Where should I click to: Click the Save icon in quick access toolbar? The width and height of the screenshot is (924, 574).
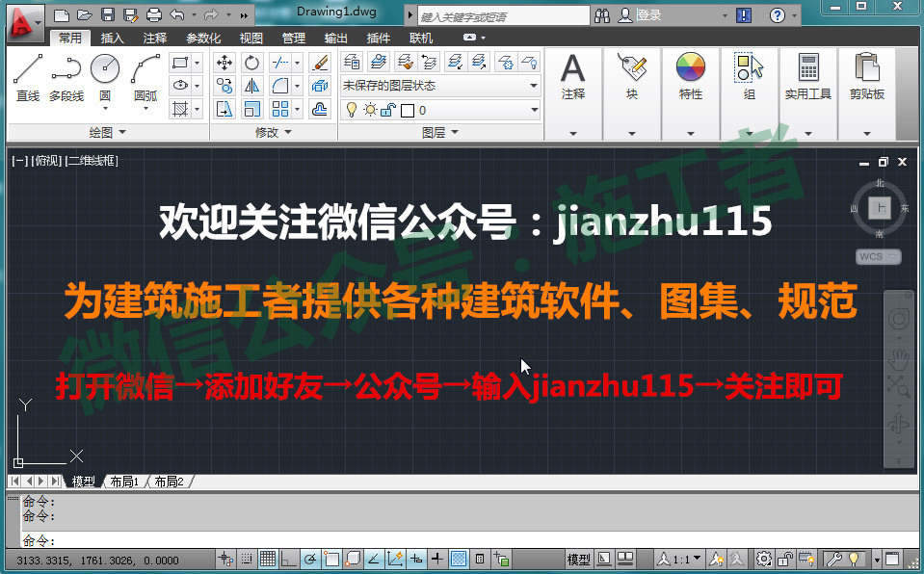click(x=107, y=14)
